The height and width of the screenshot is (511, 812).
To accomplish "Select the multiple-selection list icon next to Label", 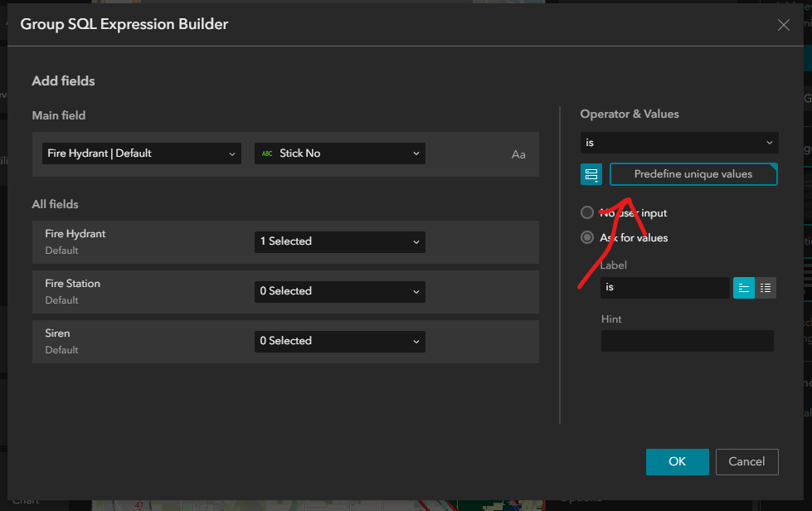I will tap(765, 288).
